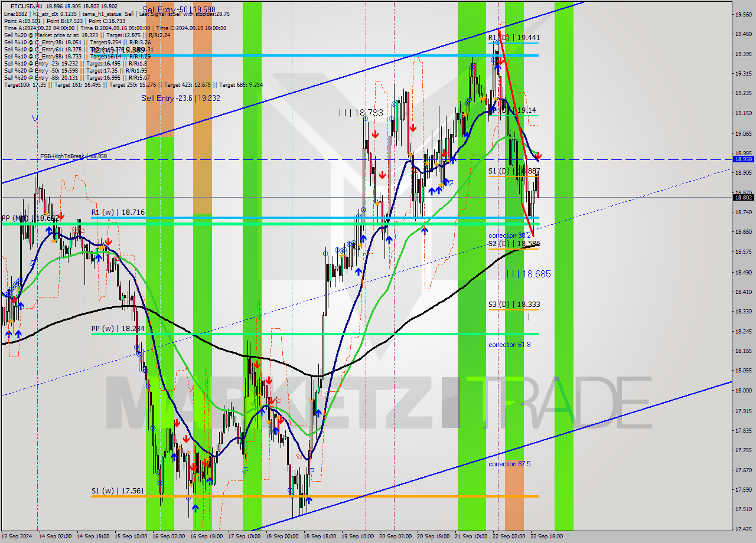Click the '| | | 18.733' wave label
This screenshot has width=756, height=543.
tap(361, 112)
